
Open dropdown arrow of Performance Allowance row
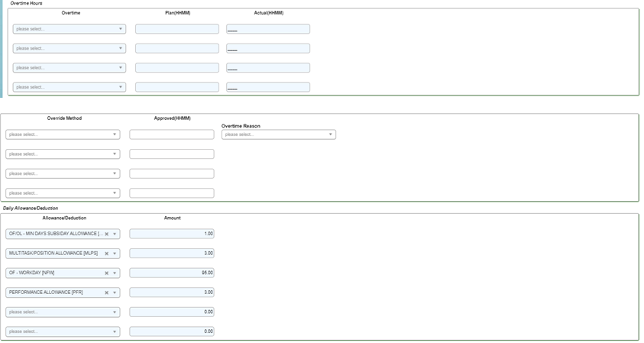(x=115, y=293)
